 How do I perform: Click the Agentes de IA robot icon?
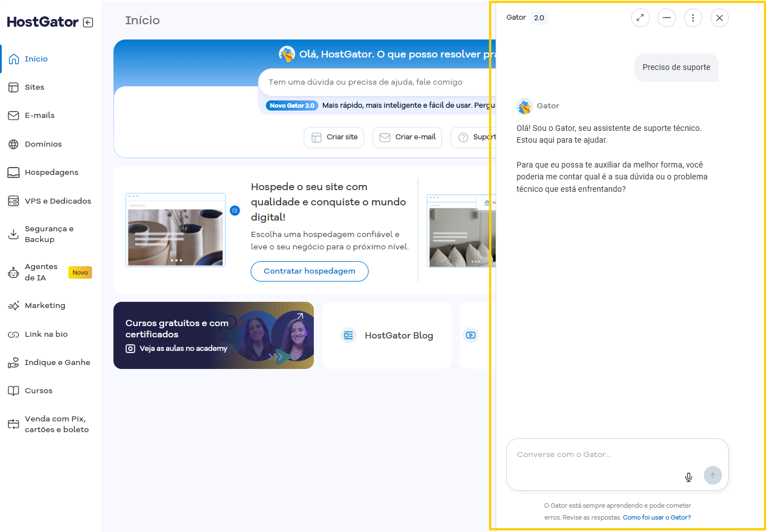14,272
